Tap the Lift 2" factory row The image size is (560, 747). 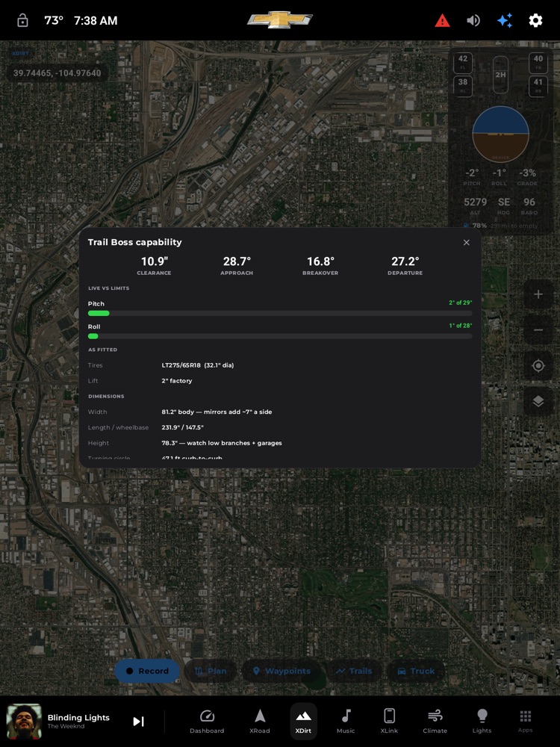280,381
